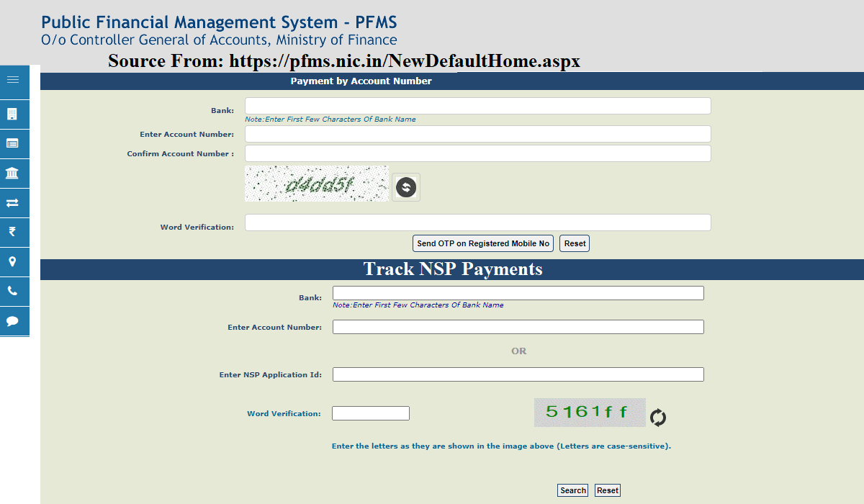The height and width of the screenshot is (504, 864).
Task: Click the chat bubble sidebar icon
Action: coord(12,321)
